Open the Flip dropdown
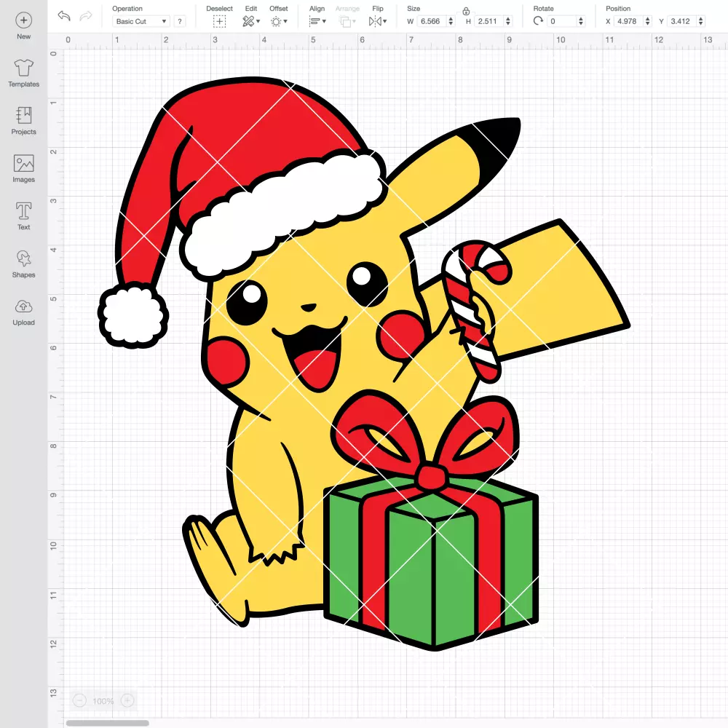This screenshot has height=728, width=728. coord(378,21)
